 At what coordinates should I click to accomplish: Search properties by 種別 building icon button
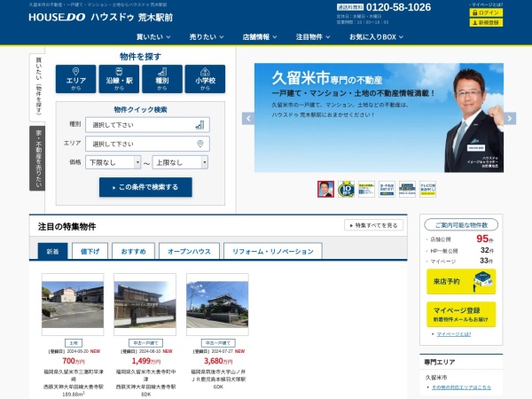pyautogui.click(x=162, y=79)
